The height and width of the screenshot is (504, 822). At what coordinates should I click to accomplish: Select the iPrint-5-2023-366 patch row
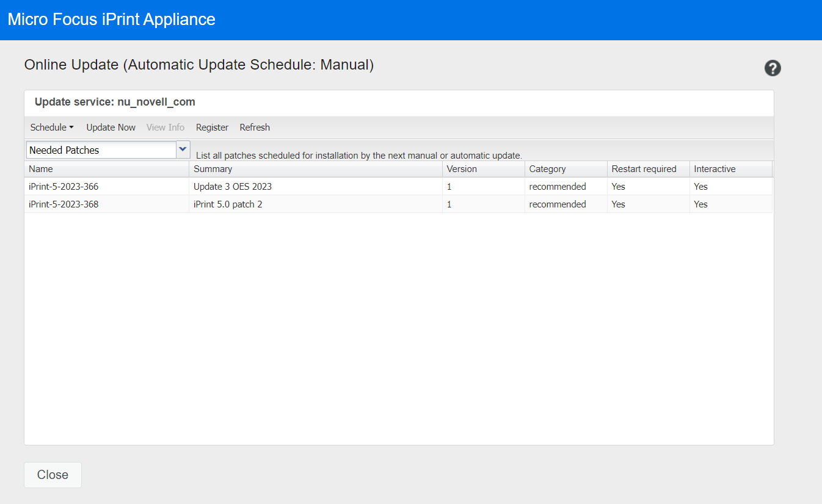click(x=64, y=187)
